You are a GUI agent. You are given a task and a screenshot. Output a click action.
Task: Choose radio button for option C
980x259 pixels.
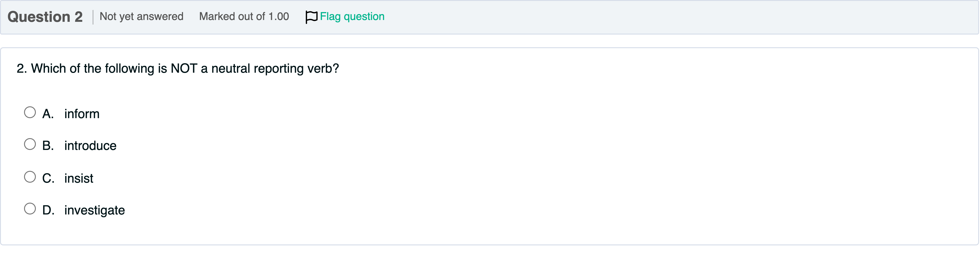(x=30, y=177)
